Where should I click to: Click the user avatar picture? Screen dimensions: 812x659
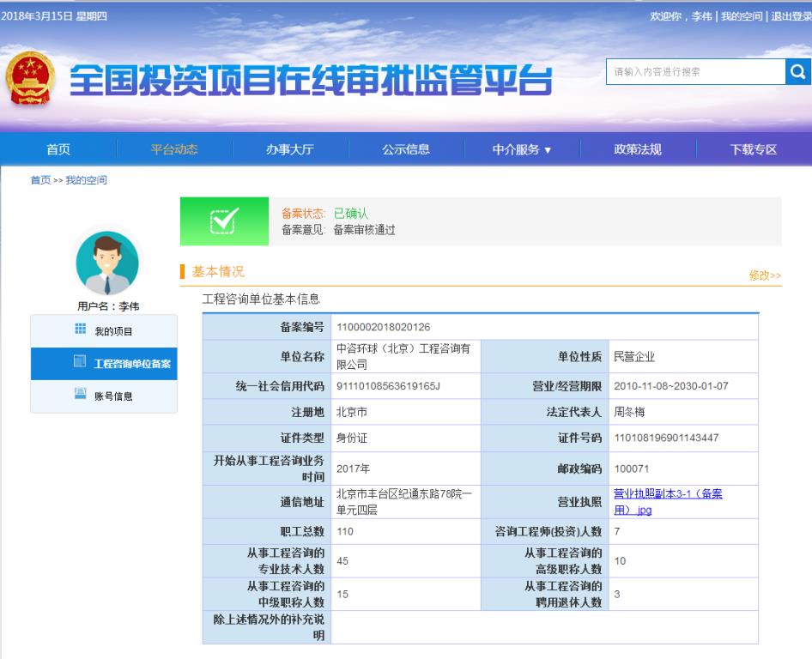(x=106, y=263)
